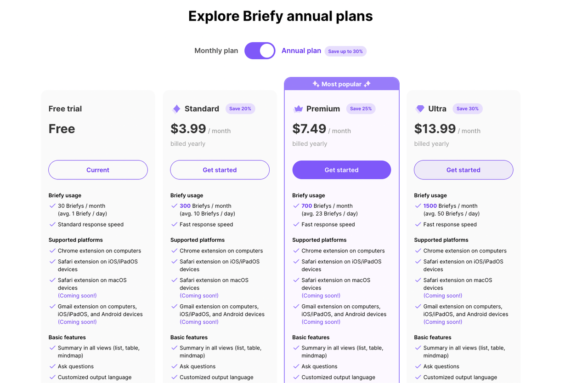Select the Annual plan label
Image resolution: width=588 pixels, height=383 pixels.
(301, 51)
